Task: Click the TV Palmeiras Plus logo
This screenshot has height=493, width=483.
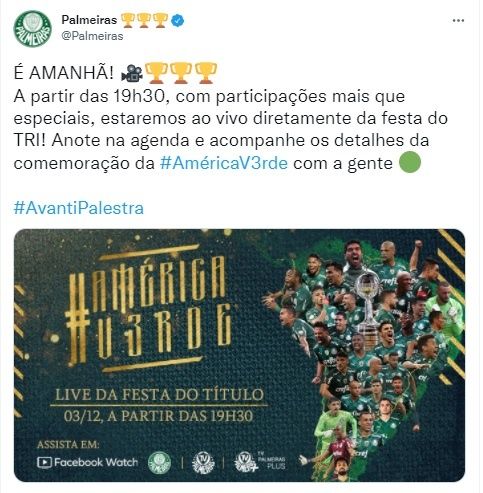Action: click(x=260, y=461)
